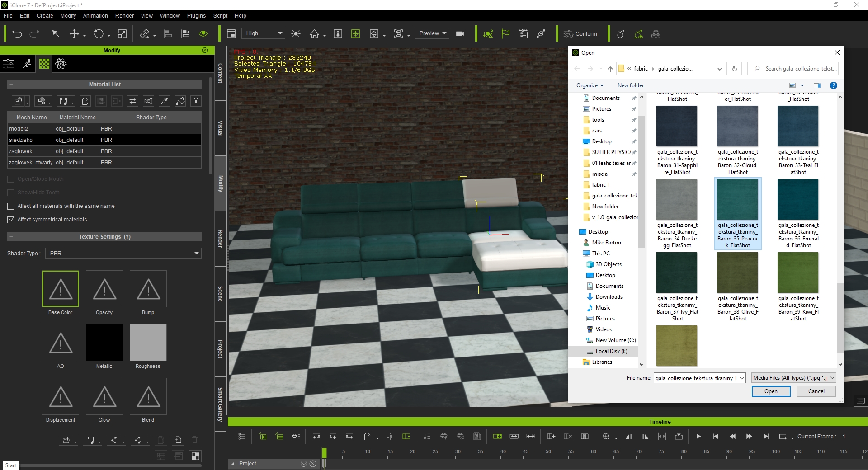Open Help question mark in Open dialog

[833, 85]
